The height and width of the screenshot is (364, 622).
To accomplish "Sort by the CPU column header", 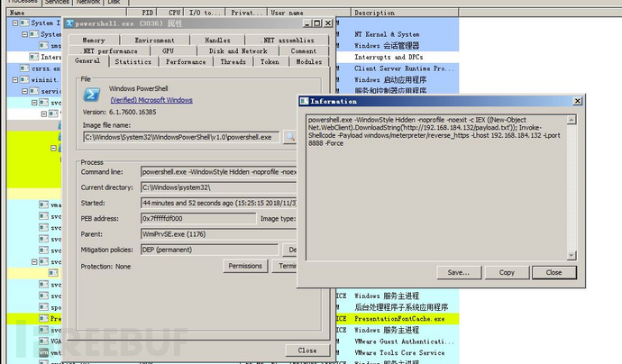I will click(x=172, y=13).
